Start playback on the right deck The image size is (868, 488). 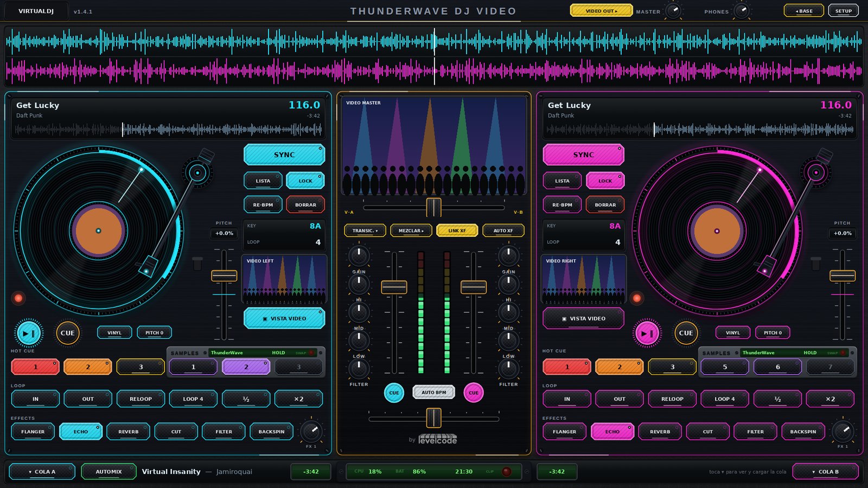pos(647,333)
